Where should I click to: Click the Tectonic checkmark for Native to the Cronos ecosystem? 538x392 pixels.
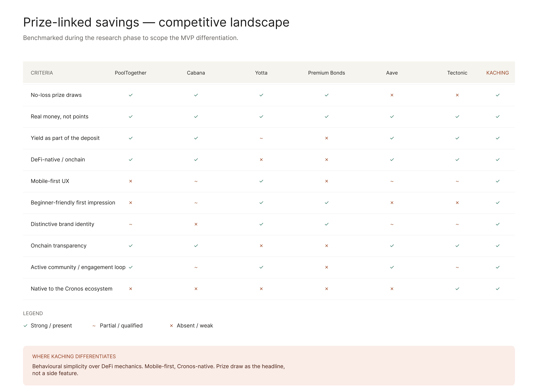pyautogui.click(x=457, y=289)
